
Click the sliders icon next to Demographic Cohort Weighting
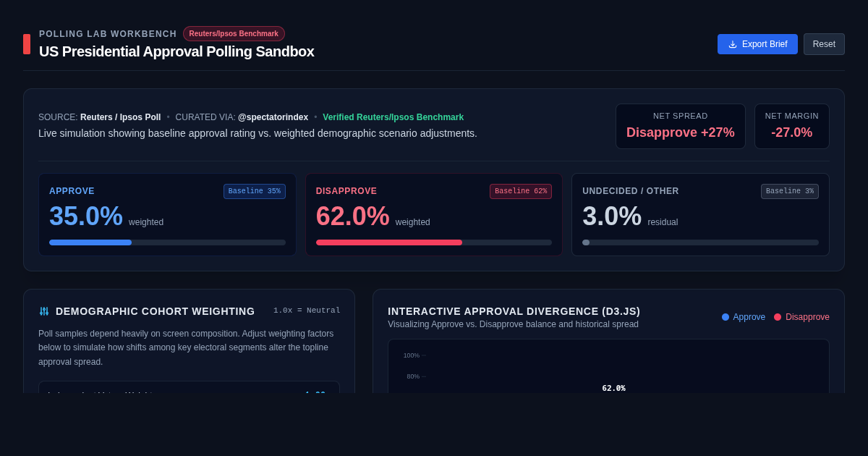pyautogui.click(x=44, y=311)
